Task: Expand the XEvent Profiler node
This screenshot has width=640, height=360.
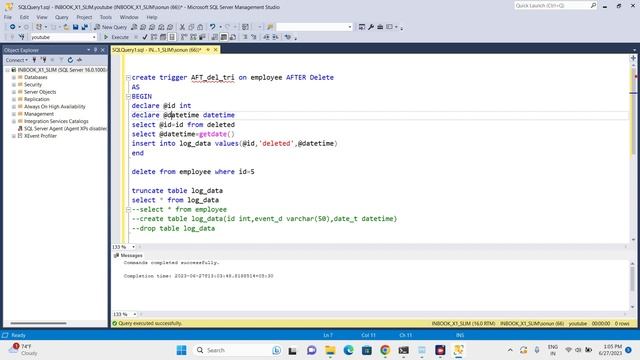Action: (14, 136)
